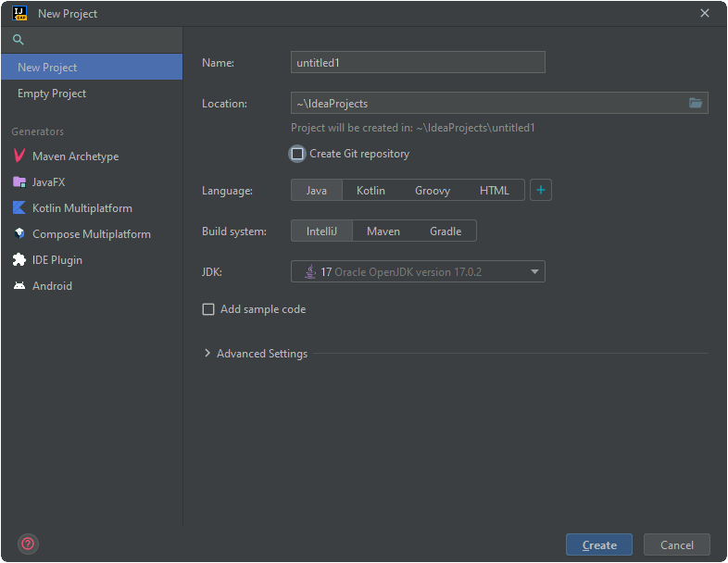The width and height of the screenshot is (728, 563).
Task: Click the Advanced Settings label text
Action: (x=262, y=354)
